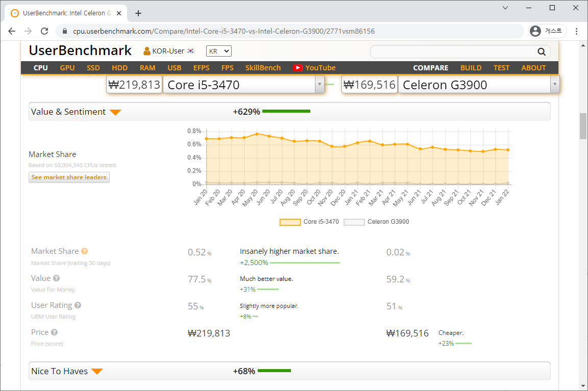Screen dimensions: 588x391
Task: Click the 'Cheaper.' text
Action: click(x=451, y=333)
